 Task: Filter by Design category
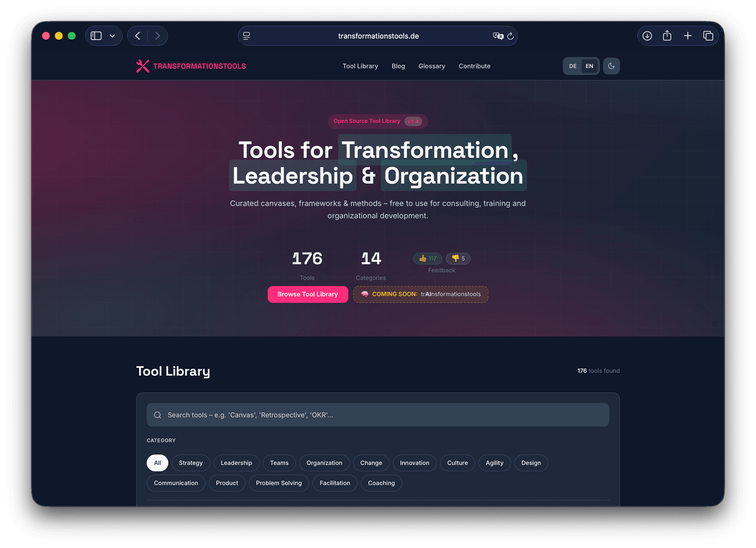531,463
